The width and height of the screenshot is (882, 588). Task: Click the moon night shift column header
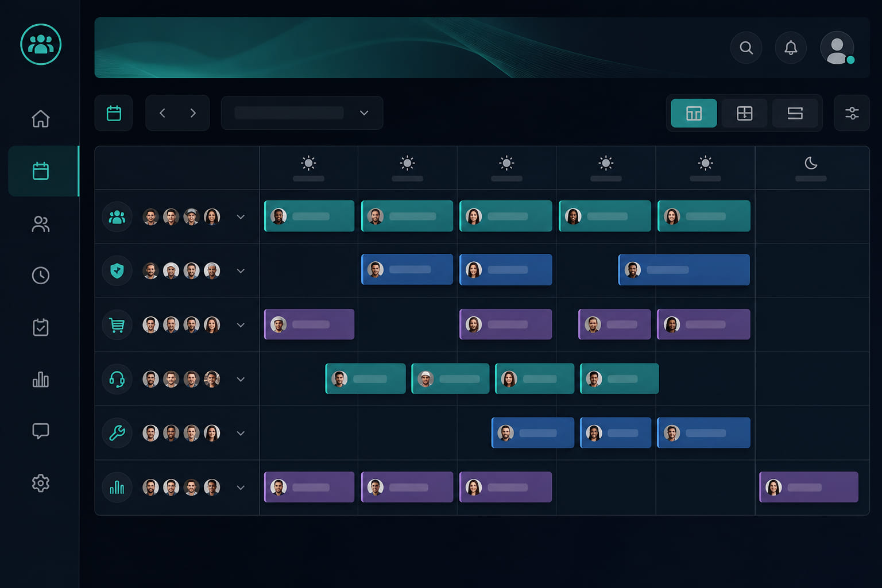pyautogui.click(x=811, y=168)
